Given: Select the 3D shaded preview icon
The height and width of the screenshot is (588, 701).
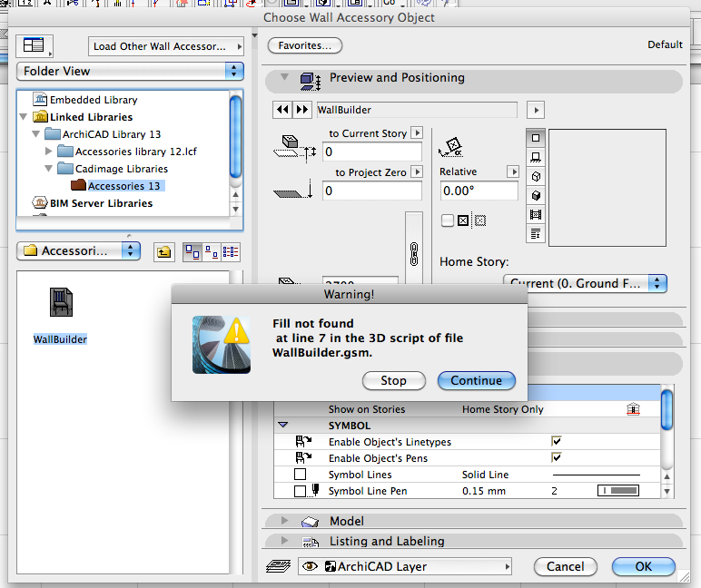Looking at the screenshot, I should point(536,195).
